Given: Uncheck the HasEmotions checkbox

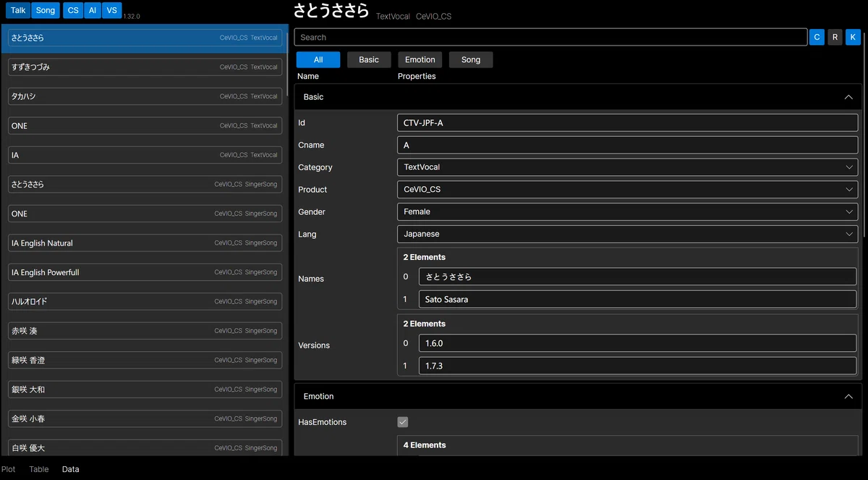Looking at the screenshot, I should coord(403,422).
